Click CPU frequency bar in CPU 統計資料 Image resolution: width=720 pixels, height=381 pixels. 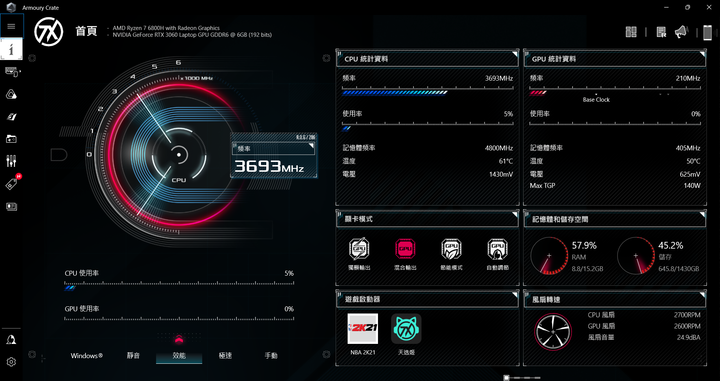coord(428,92)
